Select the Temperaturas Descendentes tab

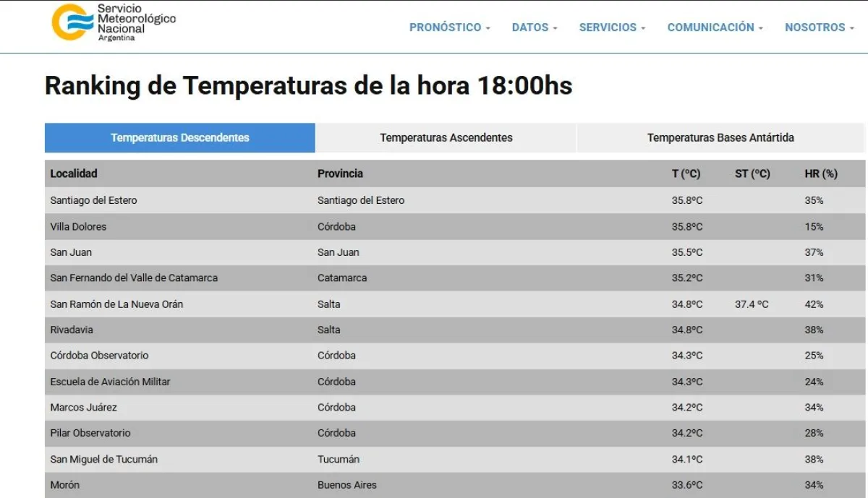(x=179, y=138)
